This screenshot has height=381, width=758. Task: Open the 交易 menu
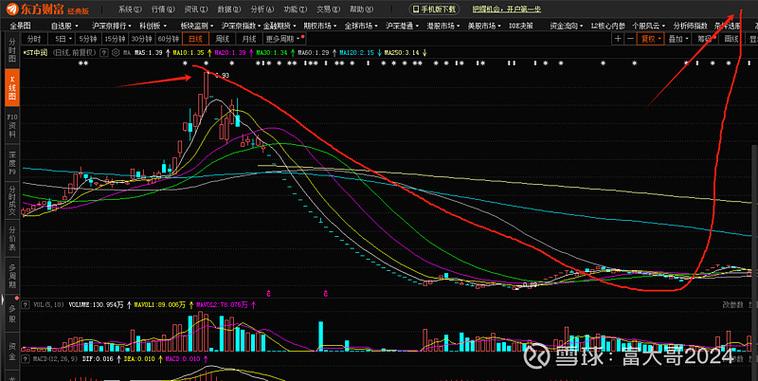click(x=328, y=9)
